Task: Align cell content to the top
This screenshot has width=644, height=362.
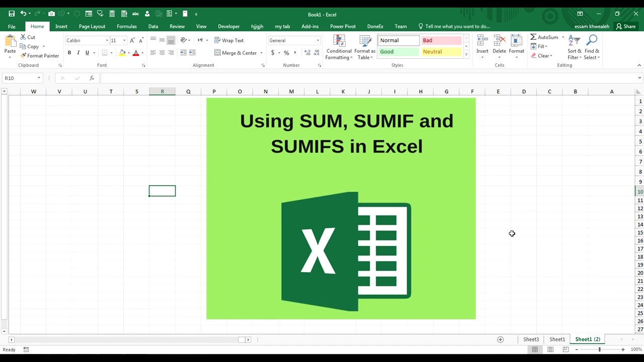Action: (x=153, y=40)
